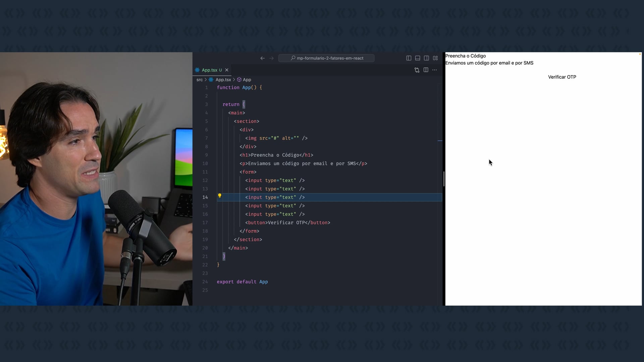Toggle the secondary side bar
This screenshot has width=644, height=362.
[x=426, y=58]
